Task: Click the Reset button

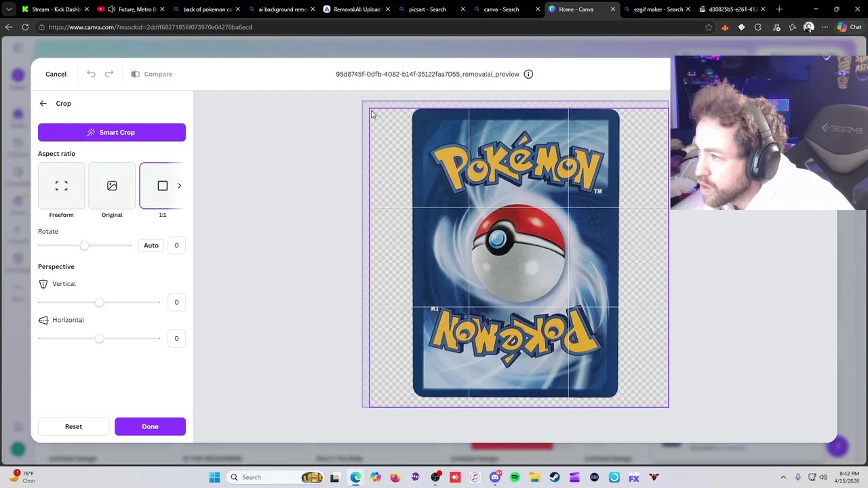Action: (73, 426)
